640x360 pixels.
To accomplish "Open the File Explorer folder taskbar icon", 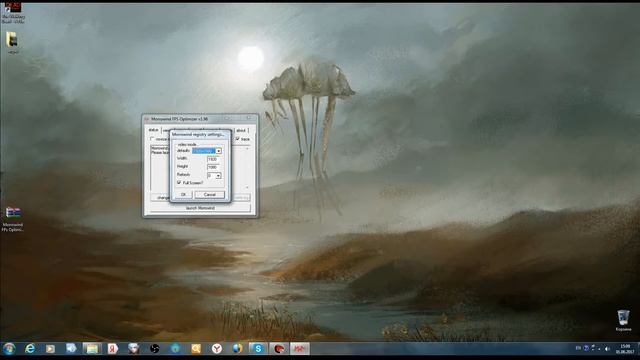I will pyautogui.click(x=92, y=349).
